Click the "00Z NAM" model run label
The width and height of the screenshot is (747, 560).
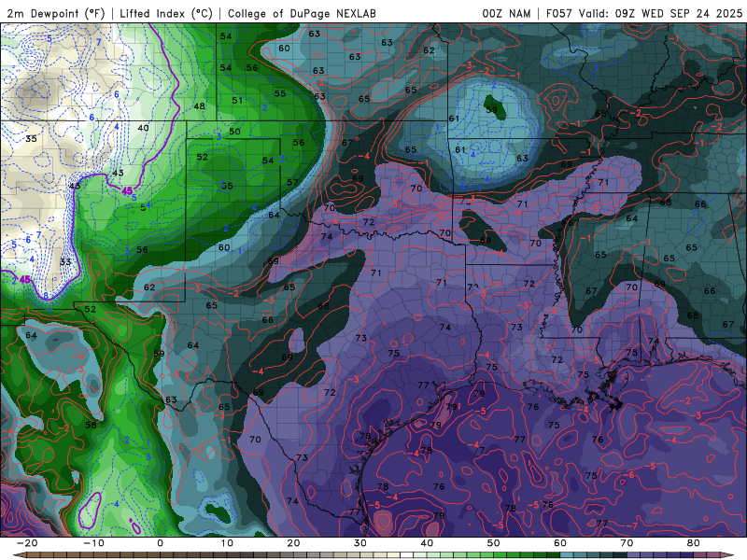click(x=506, y=14)
